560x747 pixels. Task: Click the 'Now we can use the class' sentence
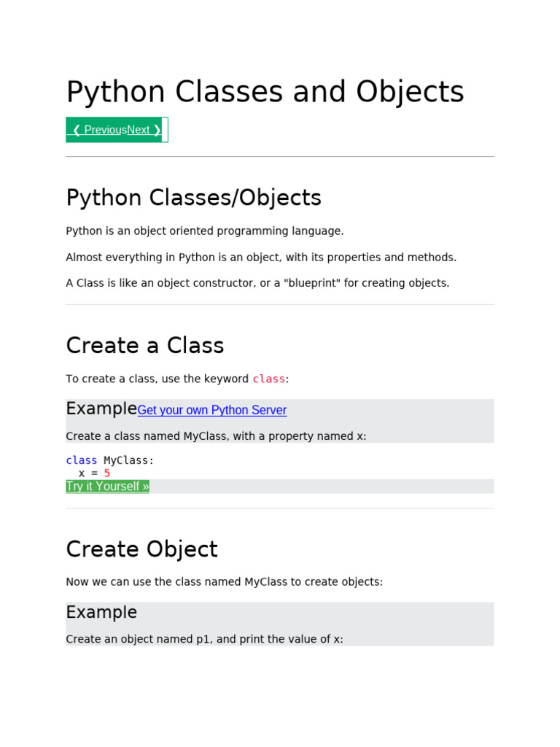224,582
